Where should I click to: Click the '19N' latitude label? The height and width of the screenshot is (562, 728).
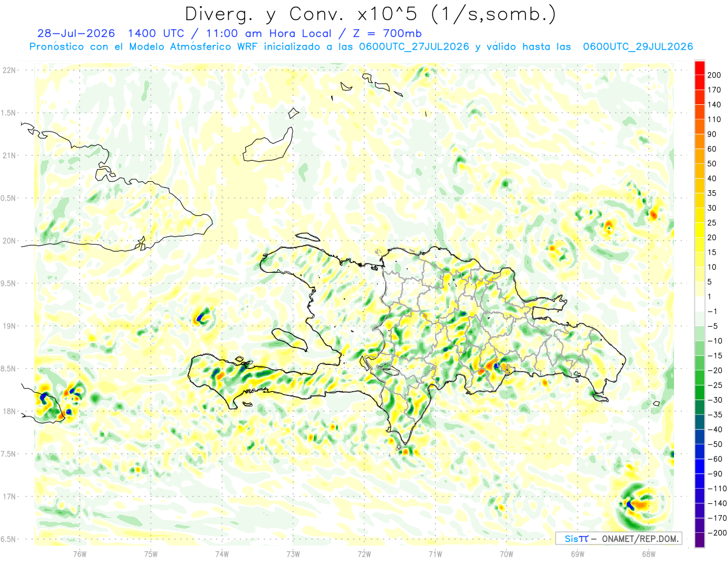point(8,326)
